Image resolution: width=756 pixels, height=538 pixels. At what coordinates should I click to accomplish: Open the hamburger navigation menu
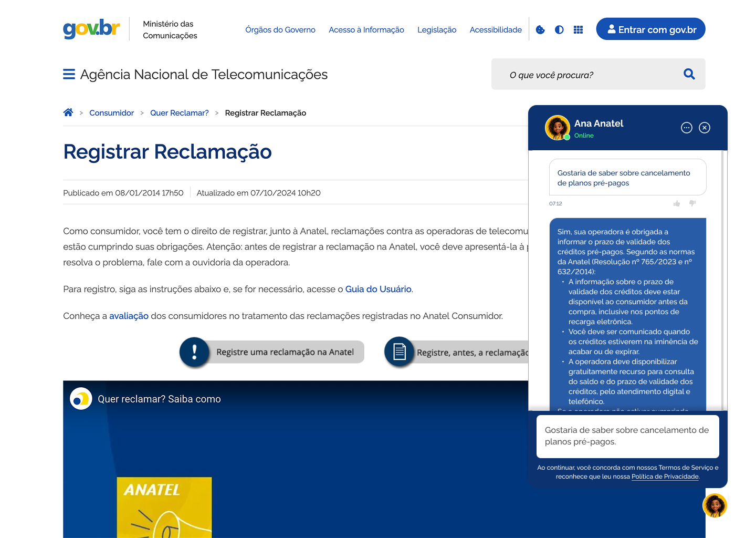[x=69, y=75]
